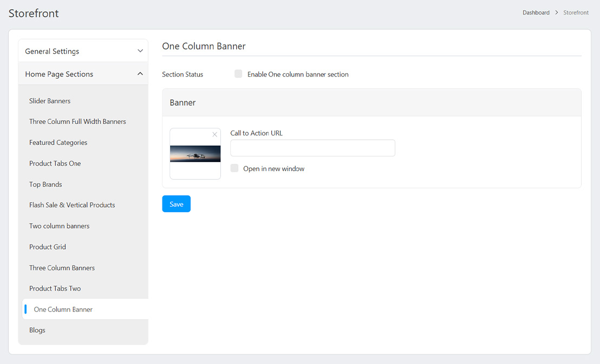The image size is (600, 364).
Task: Select Three Column Banners in sidebar
Action: coord(62,268)
